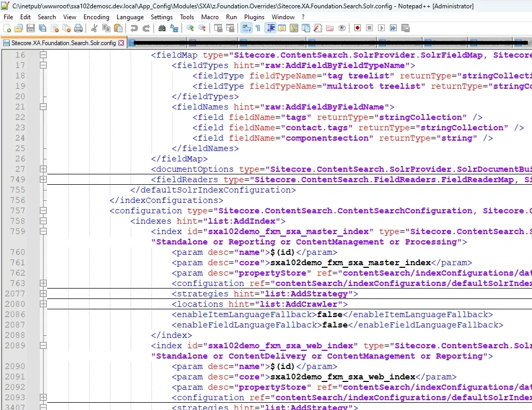Collapse the fieldTypes block at line 17
The image size is (532, 410).
43,65
